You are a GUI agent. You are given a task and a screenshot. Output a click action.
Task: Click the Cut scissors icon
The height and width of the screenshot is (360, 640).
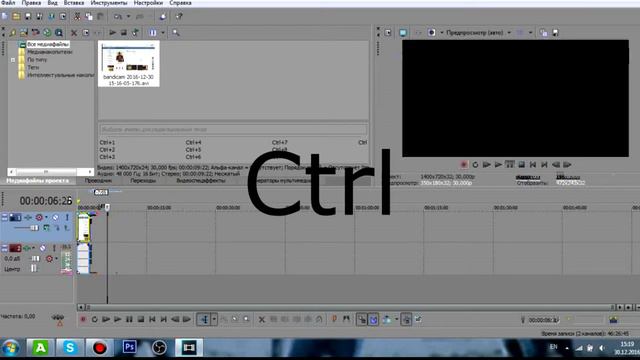click(77, 16)
